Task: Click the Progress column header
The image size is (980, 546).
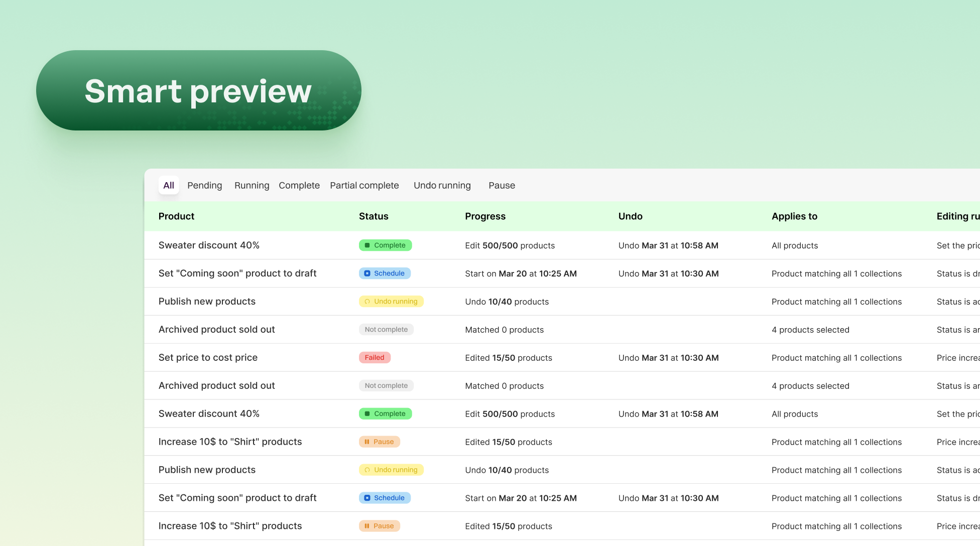Action: click(485, 216)
